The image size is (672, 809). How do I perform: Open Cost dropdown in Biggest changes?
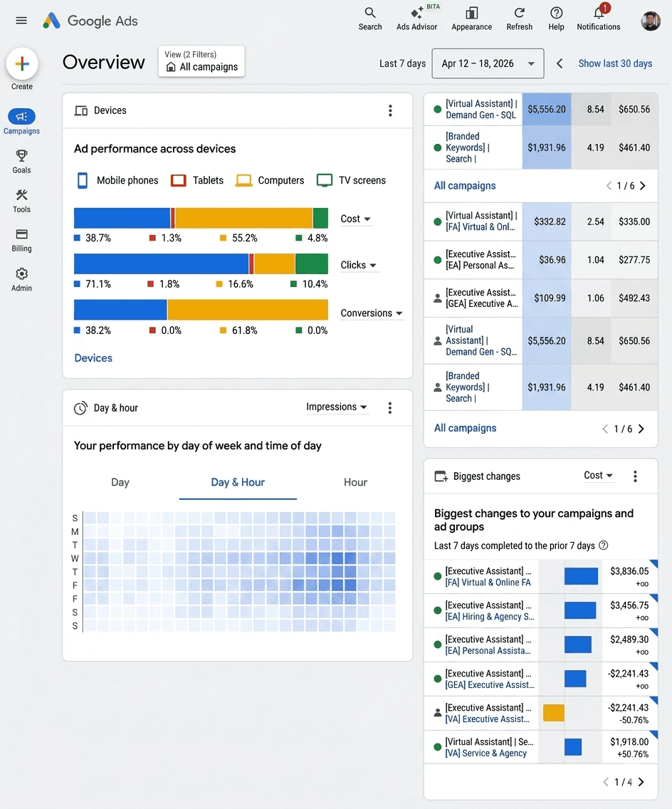(598, 475)
